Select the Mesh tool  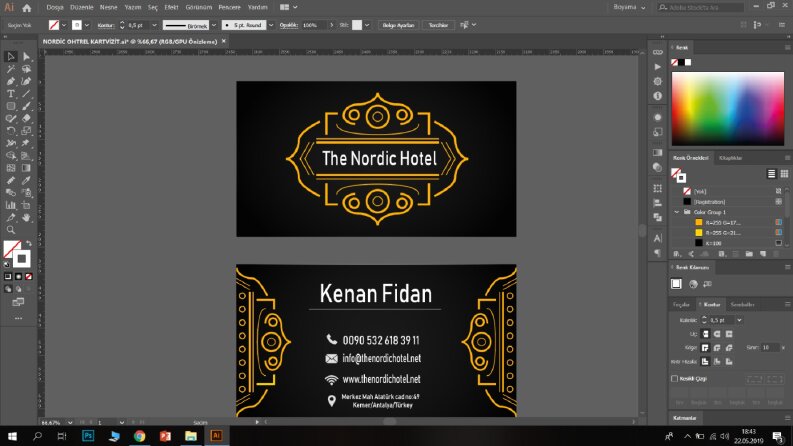[x=11, y=168]
